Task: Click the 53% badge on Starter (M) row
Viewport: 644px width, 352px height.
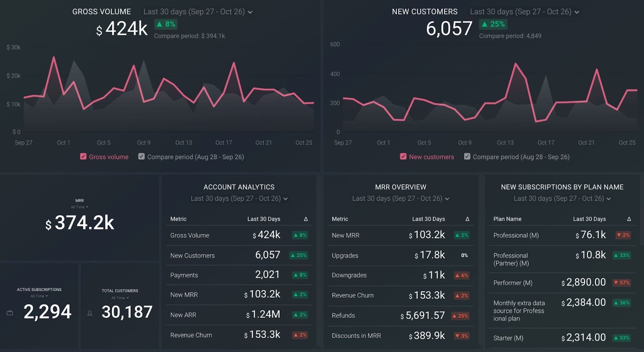Action: tap(622, 338)
